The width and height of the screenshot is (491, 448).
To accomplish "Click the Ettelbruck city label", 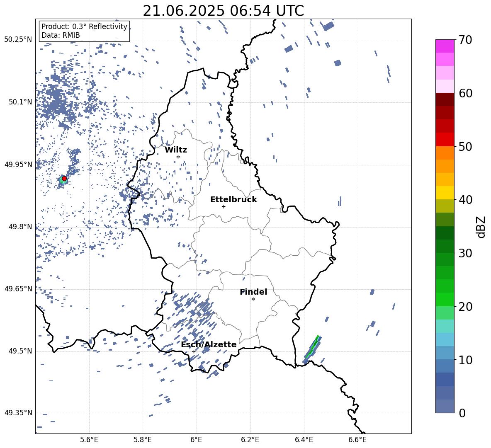I will (x=233, y=200).
